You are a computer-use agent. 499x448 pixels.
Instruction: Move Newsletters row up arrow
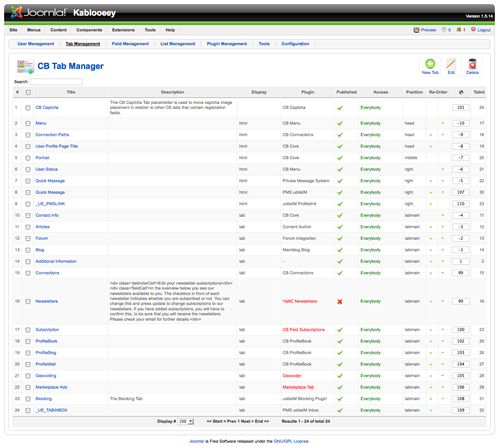(431, 301)
